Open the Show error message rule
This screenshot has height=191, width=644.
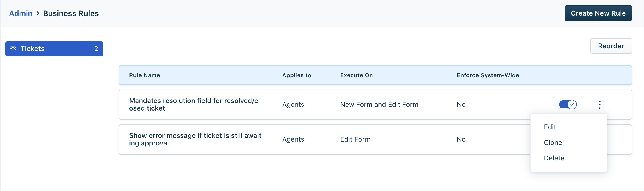click(x=195, y=139)
